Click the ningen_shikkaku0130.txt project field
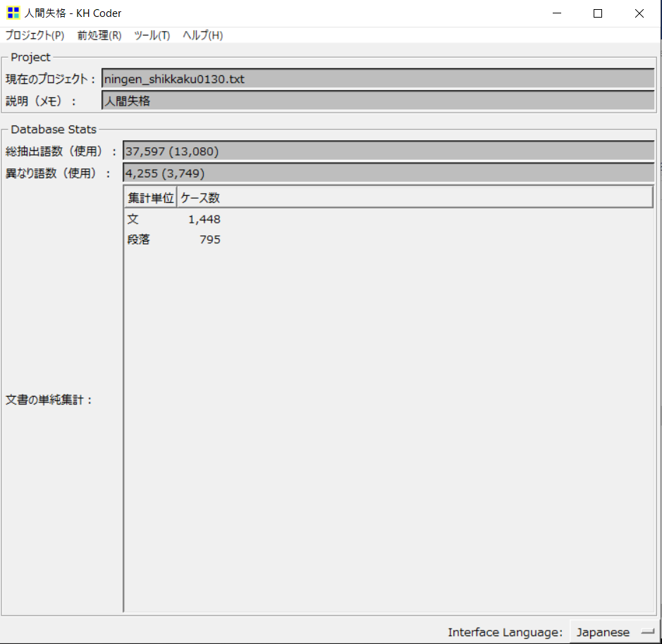The image size is (662, 644). 377,79
